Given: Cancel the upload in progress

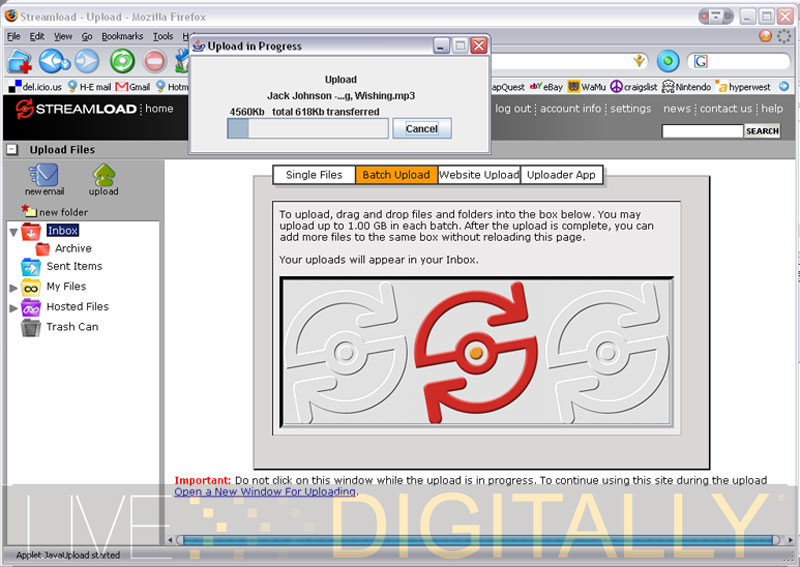Looking at the screenshot, I should [x=421, y=129].
